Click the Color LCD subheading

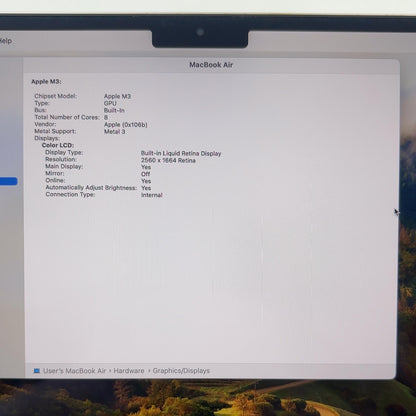tap(58, 145)
